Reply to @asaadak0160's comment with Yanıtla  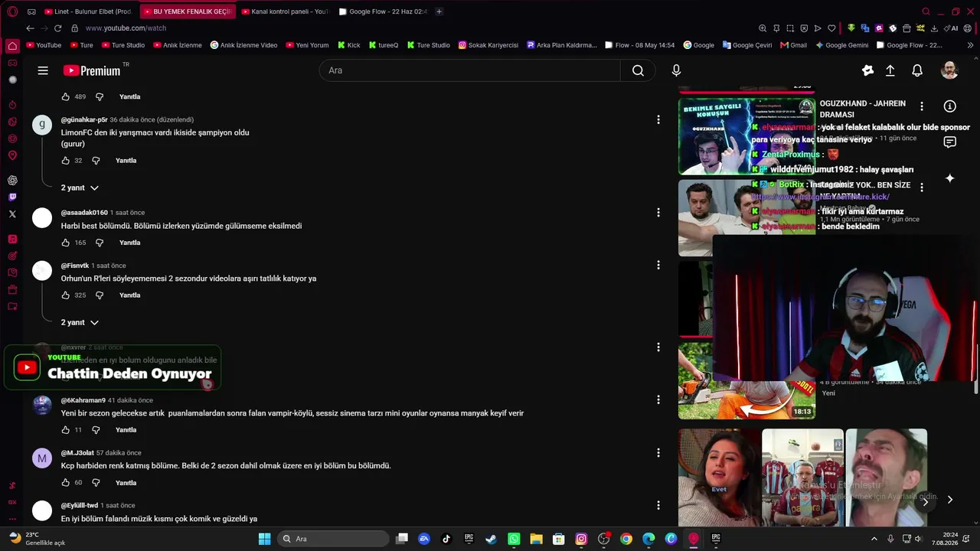(x=129, y=243)
